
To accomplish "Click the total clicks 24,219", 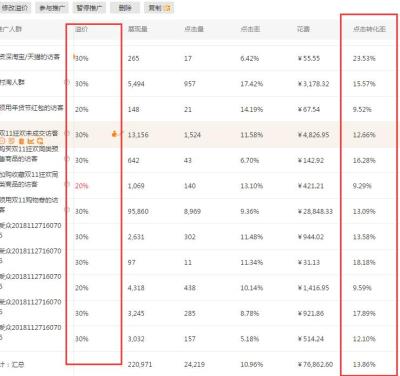I will point(194,364).
